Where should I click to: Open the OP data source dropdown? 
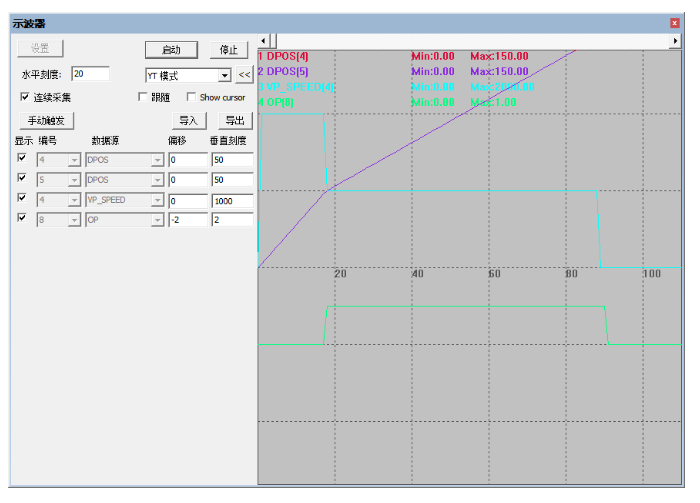coord(157,220)
